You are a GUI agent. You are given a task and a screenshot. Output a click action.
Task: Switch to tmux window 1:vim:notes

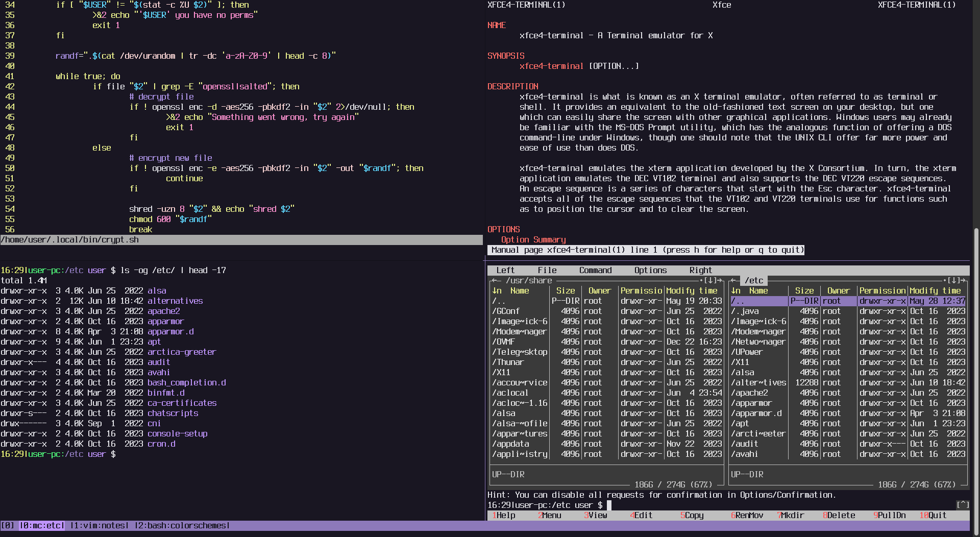(x=100, y=525)
